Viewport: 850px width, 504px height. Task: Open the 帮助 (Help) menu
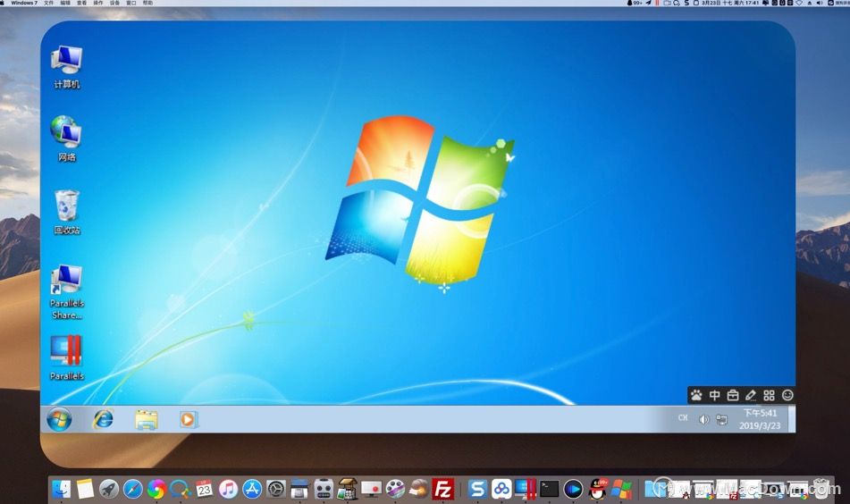[147, 3]
